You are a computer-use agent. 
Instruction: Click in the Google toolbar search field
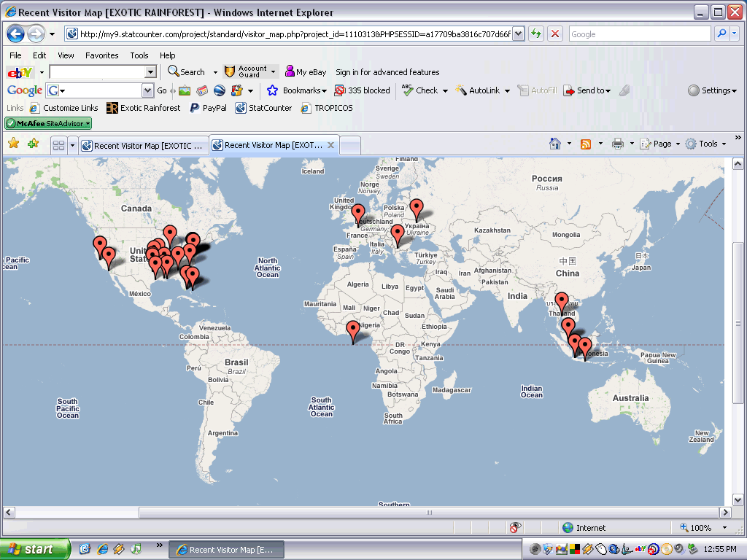coord(101,90)
